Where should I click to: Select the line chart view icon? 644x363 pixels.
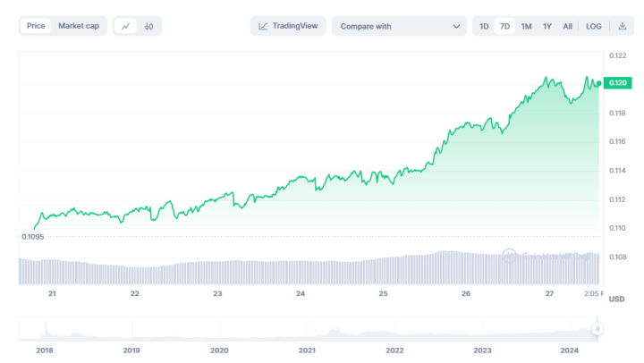coord(126,26)
